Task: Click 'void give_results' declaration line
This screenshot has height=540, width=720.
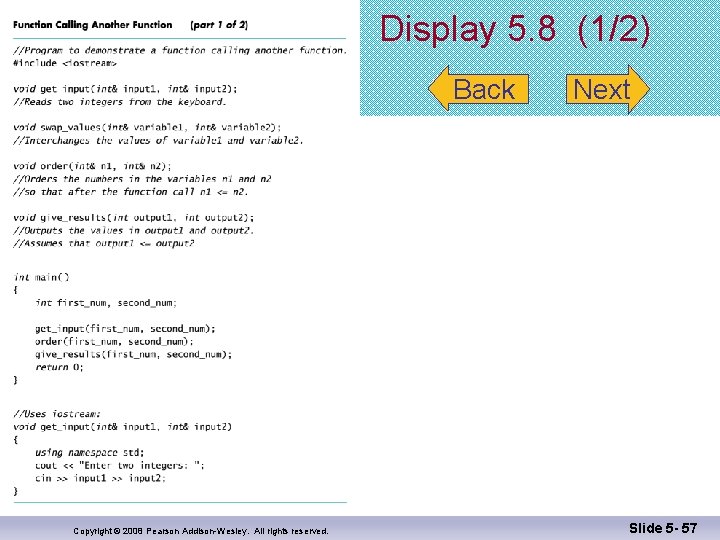Action: coord(134,217)
